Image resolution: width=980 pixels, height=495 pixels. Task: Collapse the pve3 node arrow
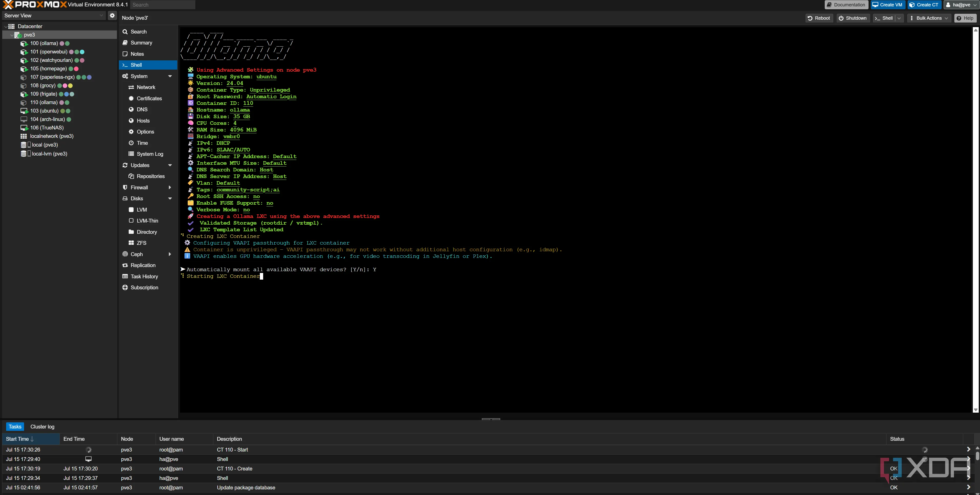[12, 35]
